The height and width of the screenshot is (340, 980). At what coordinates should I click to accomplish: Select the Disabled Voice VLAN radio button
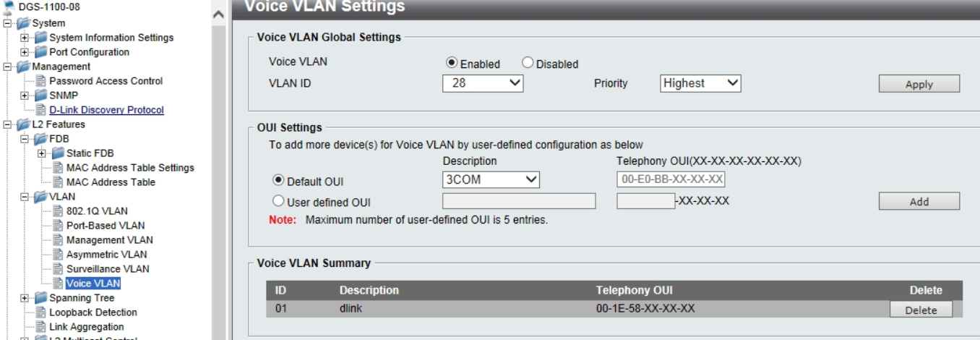click(x=527, y=64)
